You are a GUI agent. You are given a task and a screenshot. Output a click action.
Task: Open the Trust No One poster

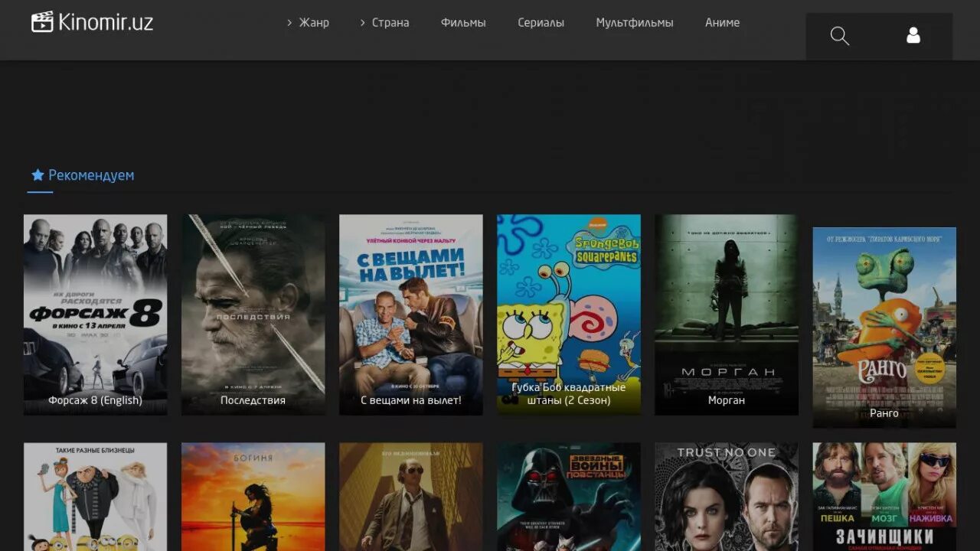[x=727, y=497]
